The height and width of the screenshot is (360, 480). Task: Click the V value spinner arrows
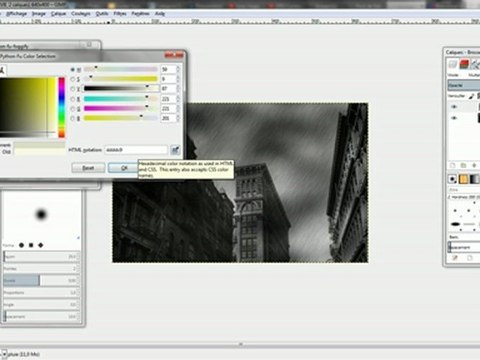click(x=178, y=89)
